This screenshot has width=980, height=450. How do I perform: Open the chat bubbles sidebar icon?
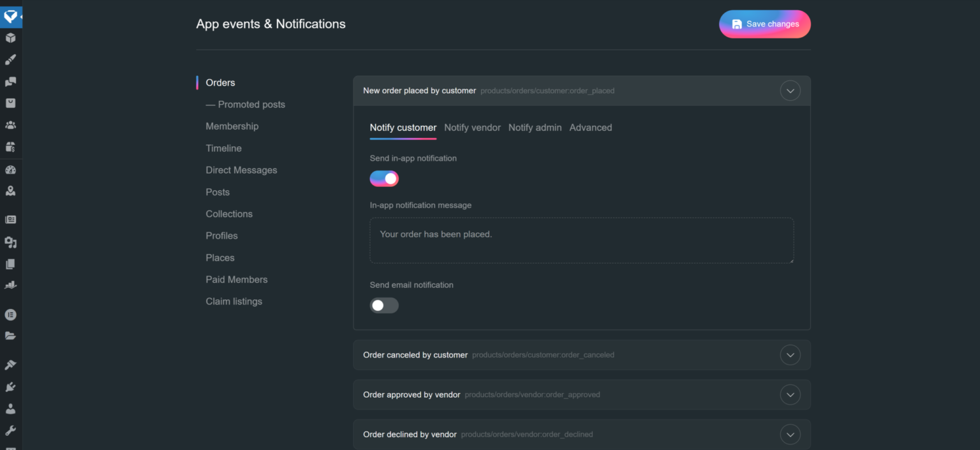coord(10,82)
